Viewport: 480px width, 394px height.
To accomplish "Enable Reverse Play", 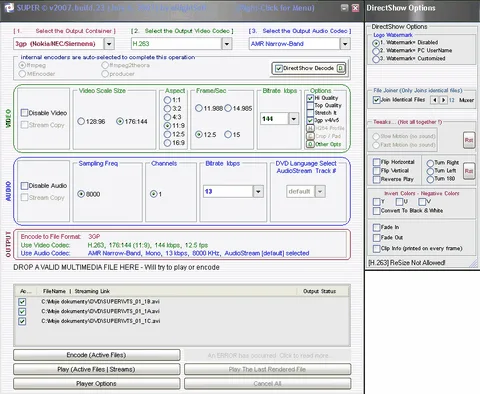I will 377,179.
